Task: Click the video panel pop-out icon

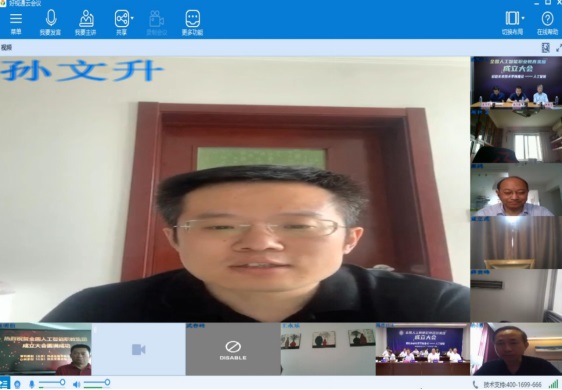Action: tap(546, 48)
